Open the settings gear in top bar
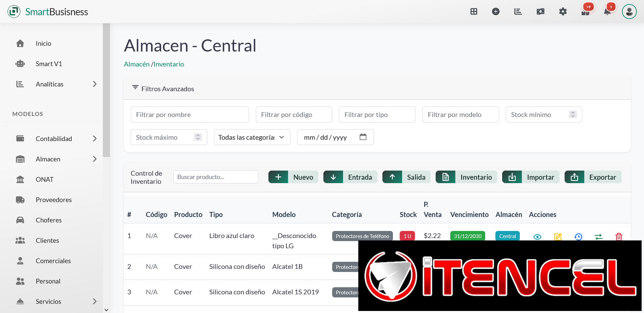Image resolution: width=644 pixels, height=313 pixels. (x=563, y=12)
